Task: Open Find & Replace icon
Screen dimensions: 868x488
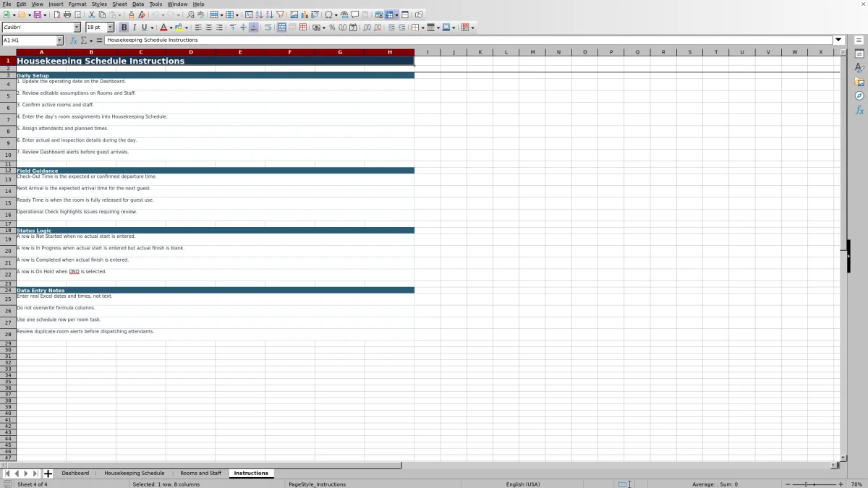Action: pos(190,14)
